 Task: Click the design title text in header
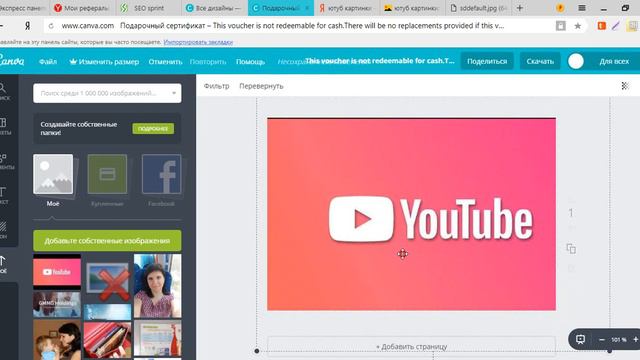(x=380, y=61)
